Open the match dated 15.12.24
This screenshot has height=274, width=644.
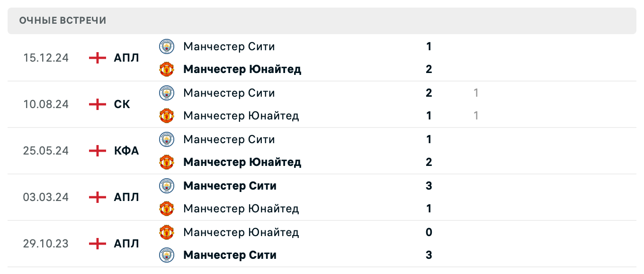pyautogui.click(x=46, y=57)
